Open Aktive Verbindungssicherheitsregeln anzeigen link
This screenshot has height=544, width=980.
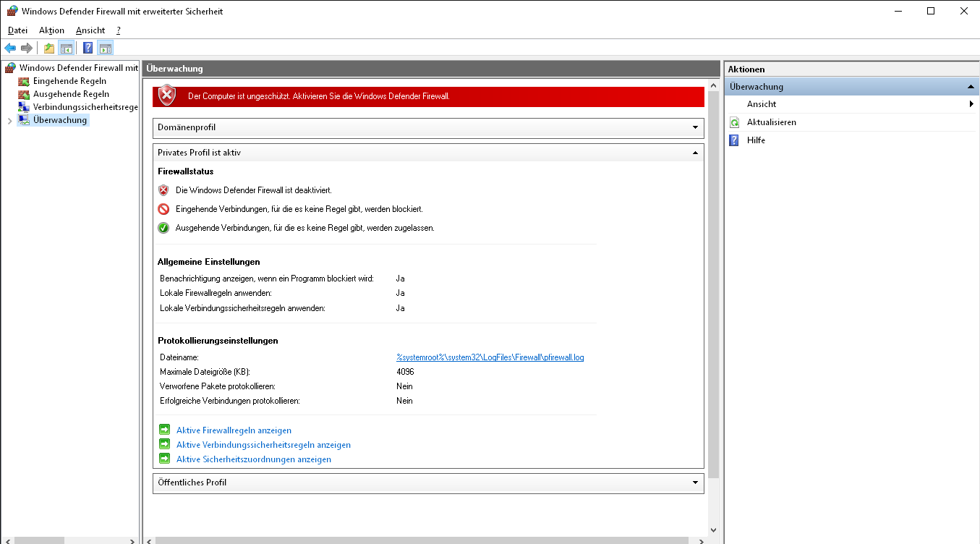pos(263,445)
